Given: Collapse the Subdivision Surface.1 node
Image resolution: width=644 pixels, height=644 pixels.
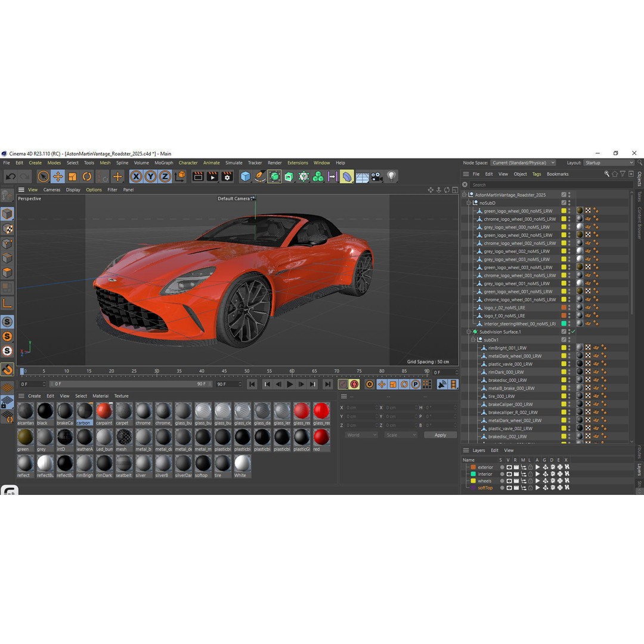Looking at the screenshot, I should click(x=469, y=332).
